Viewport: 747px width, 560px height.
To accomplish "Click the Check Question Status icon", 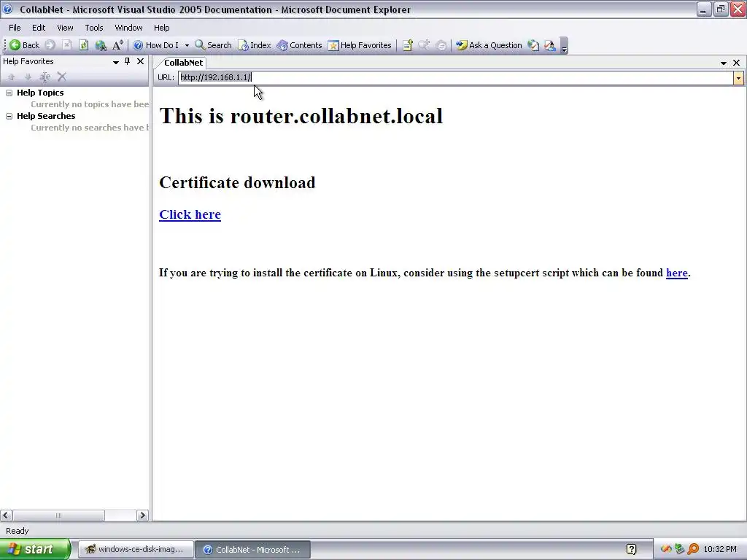I will [x=533, y=45].
